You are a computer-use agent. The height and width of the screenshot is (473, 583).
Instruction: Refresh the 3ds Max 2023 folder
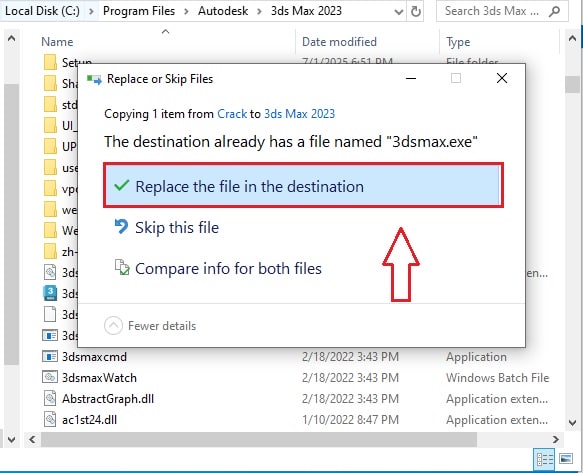[416, 12]
